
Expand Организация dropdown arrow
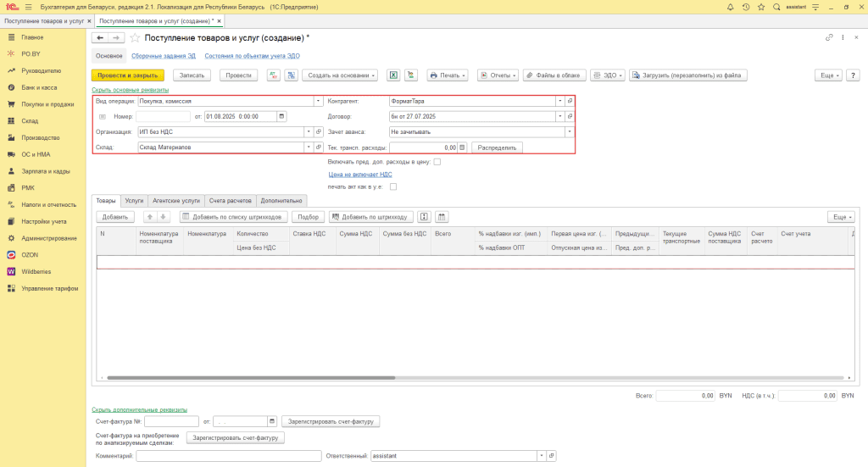click(x=309, y=131)
